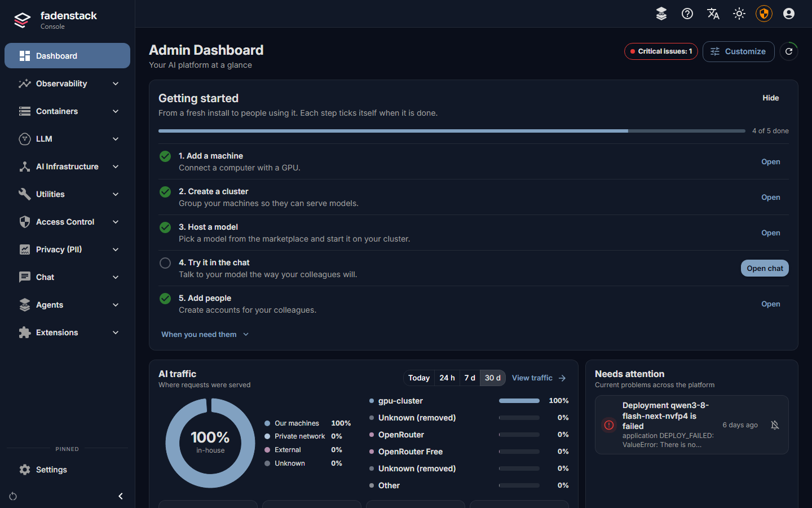This screenshot has width=812, height=508.
Task: Expand the AI Infrastructure section
Action: (68, 167)
